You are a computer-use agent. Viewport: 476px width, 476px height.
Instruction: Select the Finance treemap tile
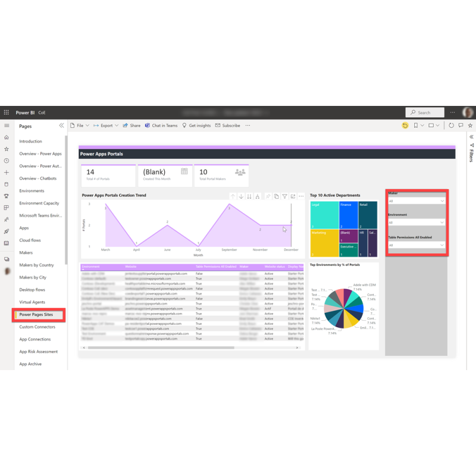(349, 215)
